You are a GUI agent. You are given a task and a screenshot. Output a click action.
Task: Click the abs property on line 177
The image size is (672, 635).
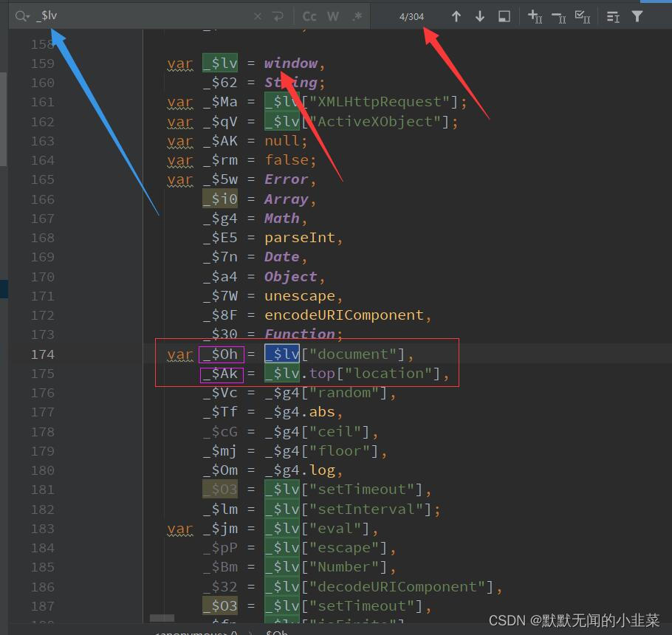point(322,412)
